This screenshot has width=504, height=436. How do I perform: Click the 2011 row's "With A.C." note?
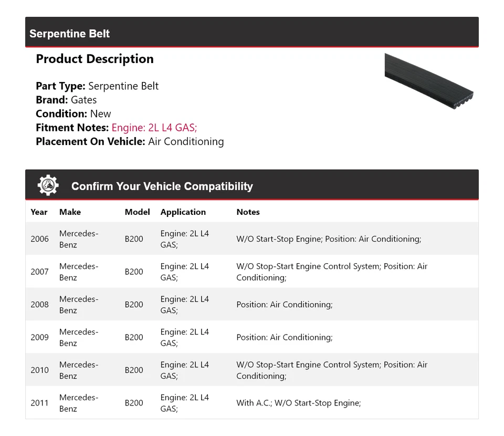point(253,403)
